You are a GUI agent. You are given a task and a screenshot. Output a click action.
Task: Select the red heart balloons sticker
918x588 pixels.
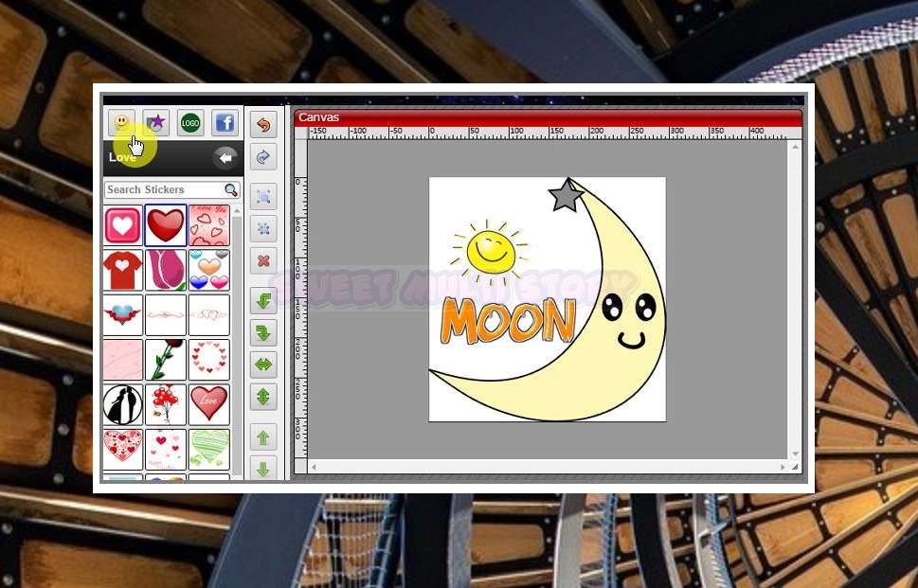[166, 405]
